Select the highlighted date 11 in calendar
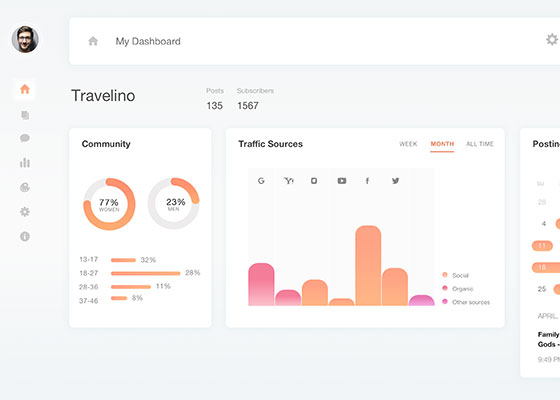 click(x=542, y=246)
